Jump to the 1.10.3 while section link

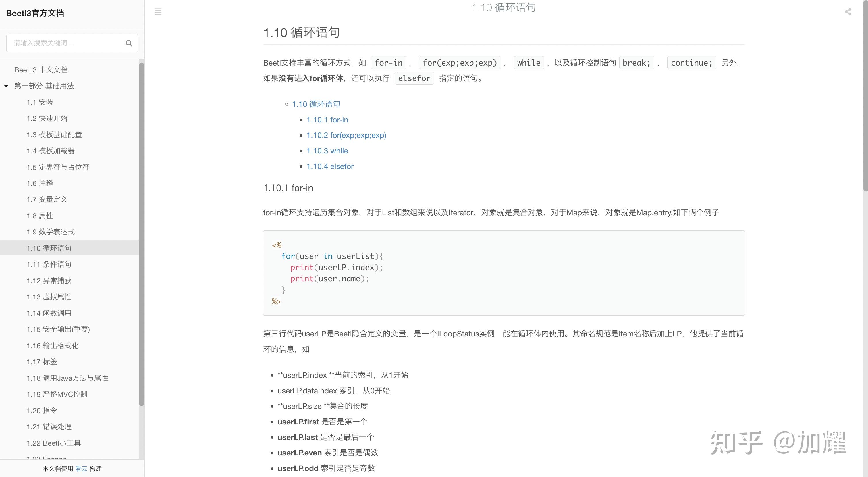click(x=327, y=151)
